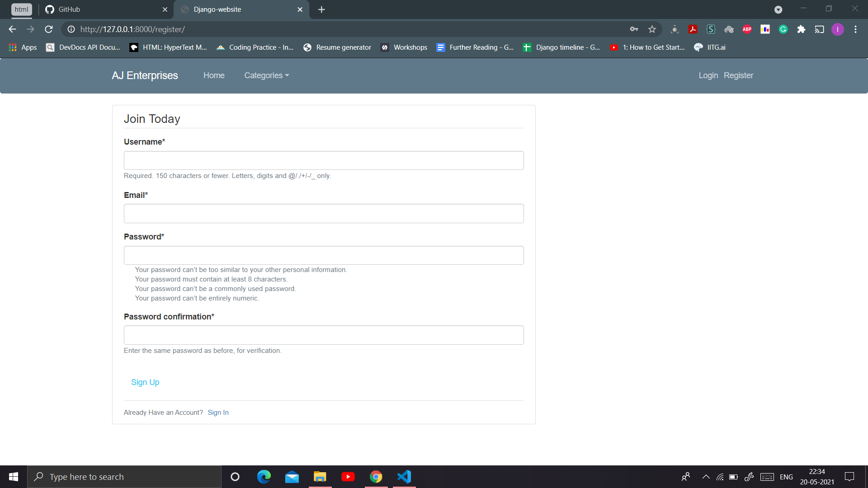The image size is (868, 488).
Task: Click the Sign Up button
Action: (x=145, y=382)
